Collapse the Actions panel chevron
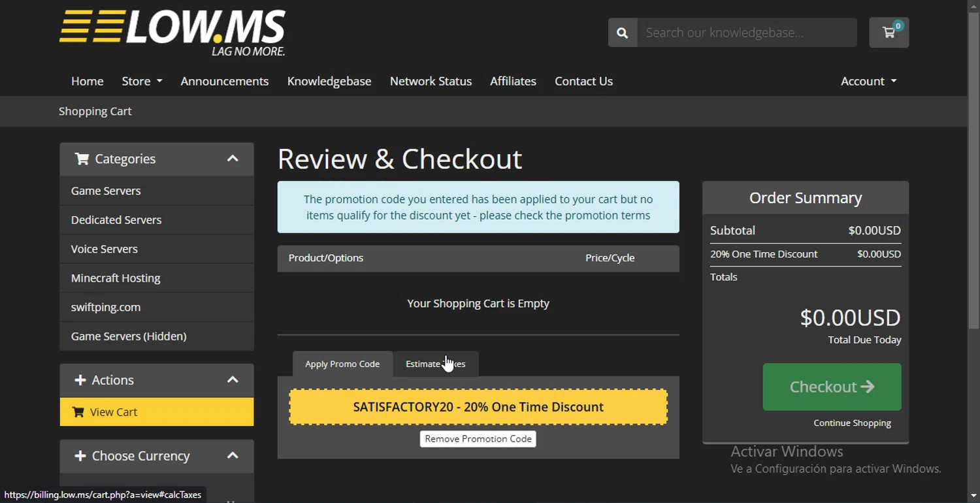980x503 pixels. tap(233, 380)
